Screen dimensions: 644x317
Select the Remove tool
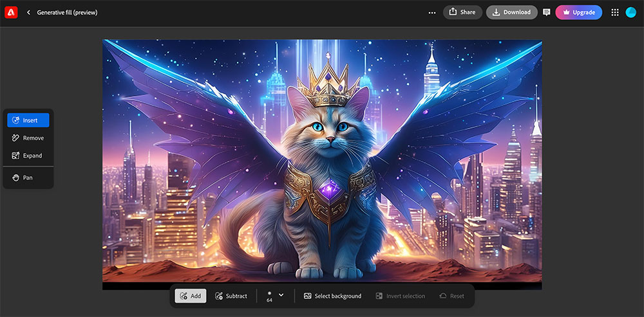click(x=28, y=138)
